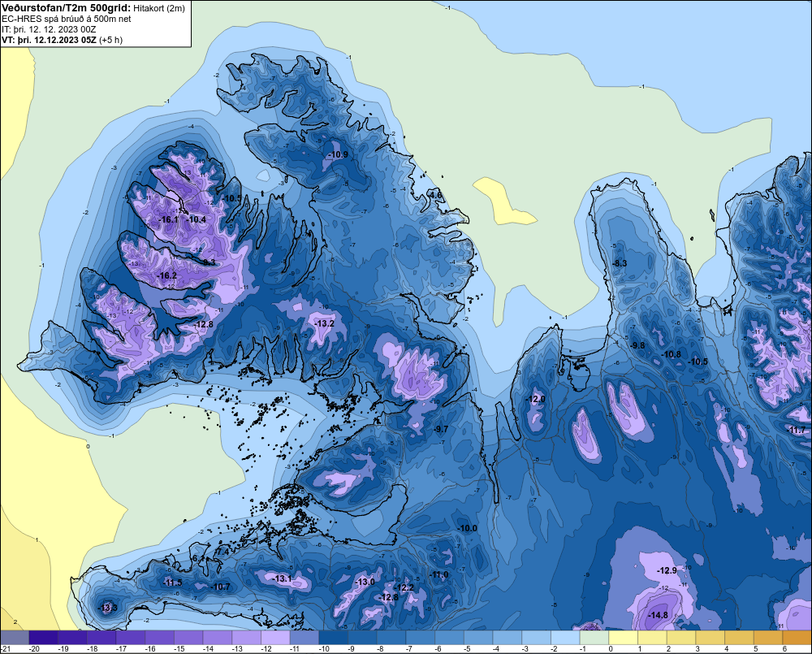Click the -11.7 temperature label
Viewport: 812px width, 654px height.
point(797,430)
